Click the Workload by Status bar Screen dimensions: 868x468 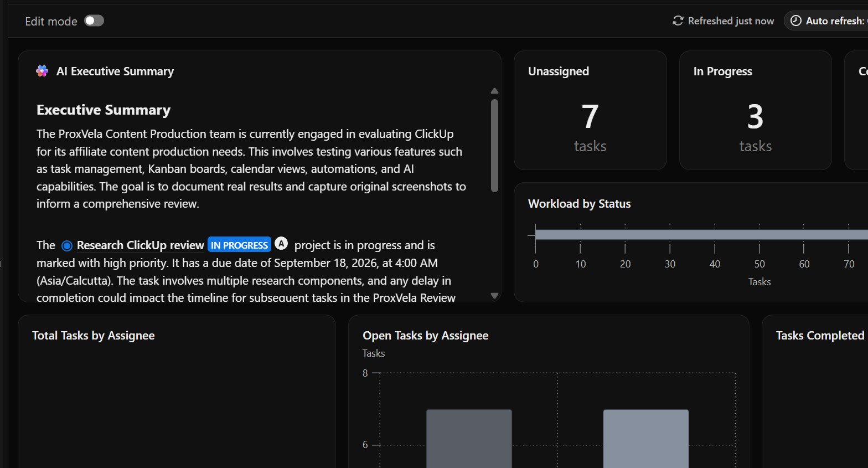701,235
